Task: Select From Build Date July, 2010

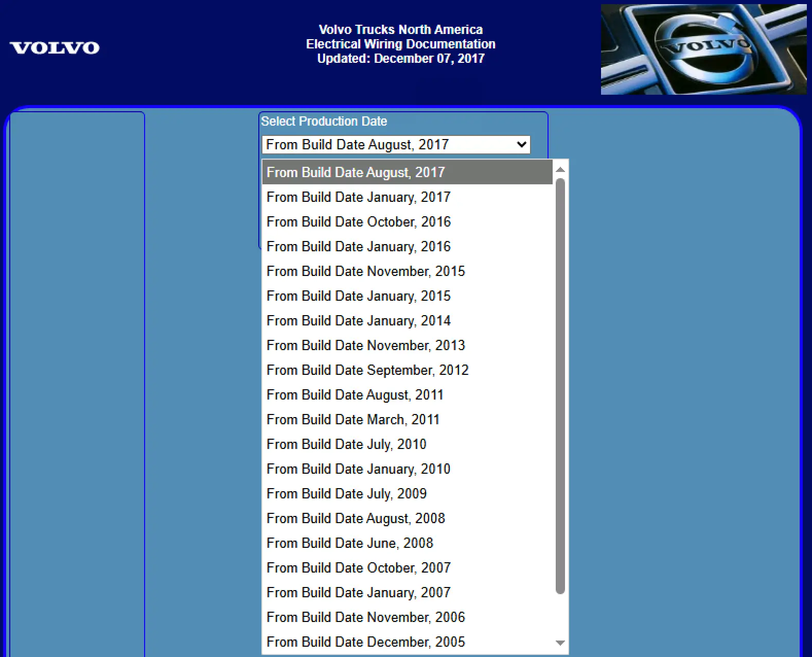Action: point(407,444)
